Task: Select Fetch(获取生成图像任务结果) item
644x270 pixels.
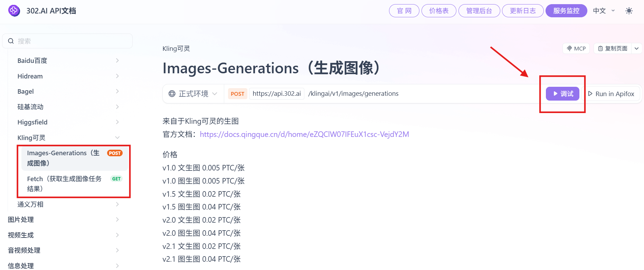Action: coord(75,184)
